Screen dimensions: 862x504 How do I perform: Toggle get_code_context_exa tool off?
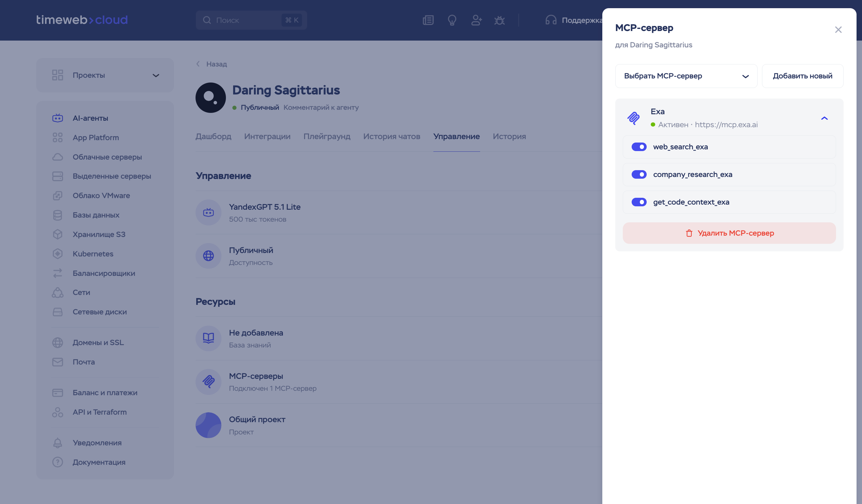pyautogui.click(x=638, y=202)
